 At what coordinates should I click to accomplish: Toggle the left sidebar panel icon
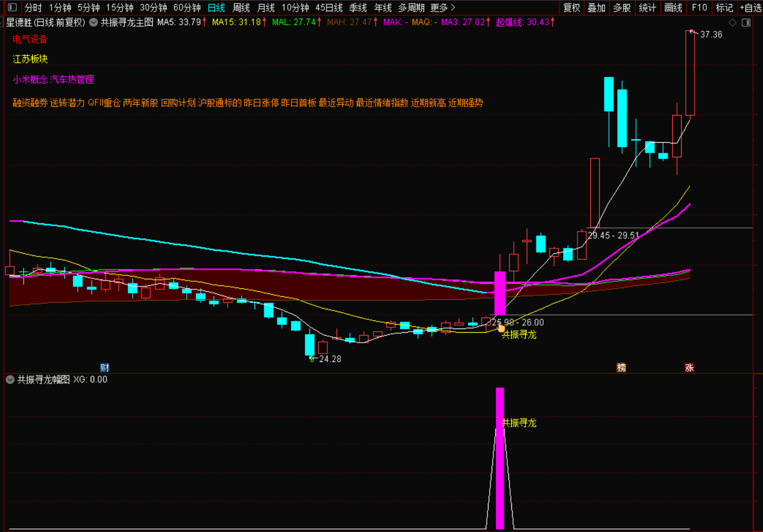click(x=12, y=8)
